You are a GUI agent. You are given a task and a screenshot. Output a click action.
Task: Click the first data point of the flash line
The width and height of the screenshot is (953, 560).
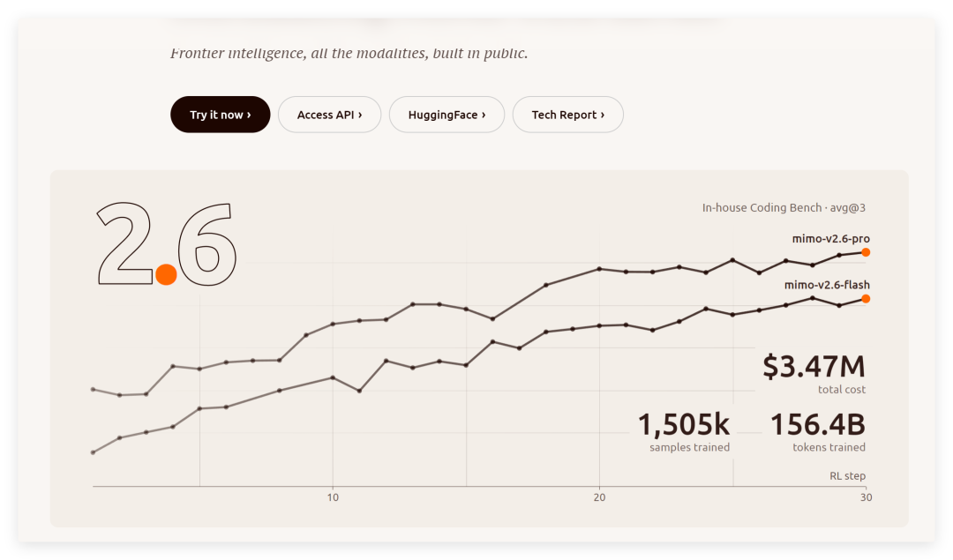point(93,452)
